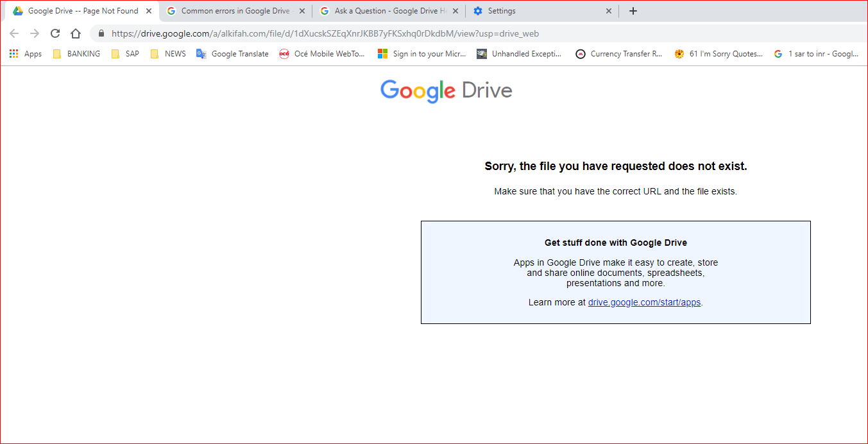Open the SAP bookmarks folder

pyautogui.click(x=125, y=54)
